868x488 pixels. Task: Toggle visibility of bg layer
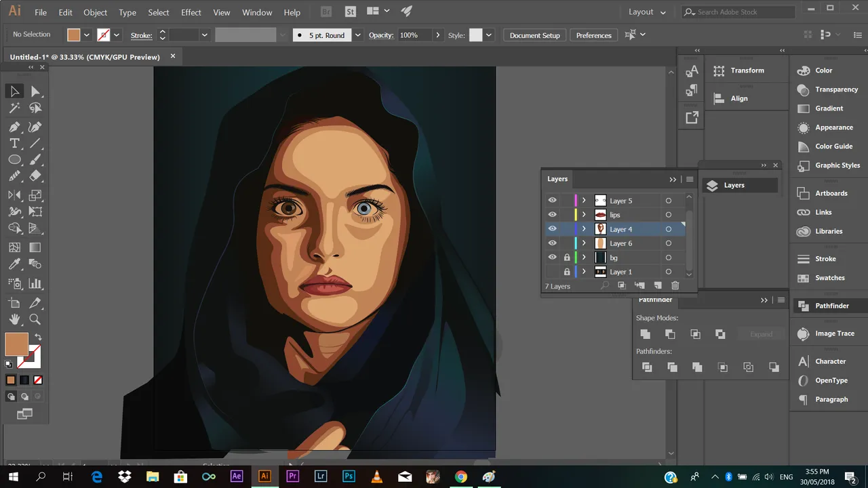[x=552, y=258]
